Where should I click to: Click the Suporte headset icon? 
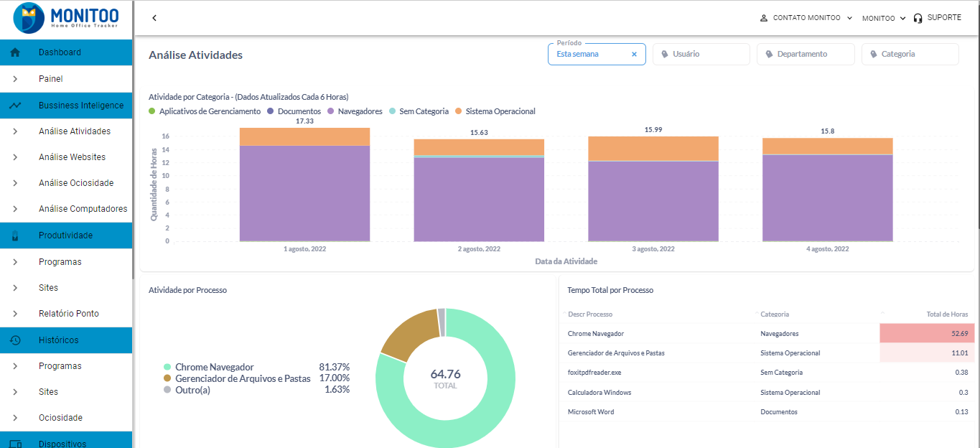click(918, 18)
